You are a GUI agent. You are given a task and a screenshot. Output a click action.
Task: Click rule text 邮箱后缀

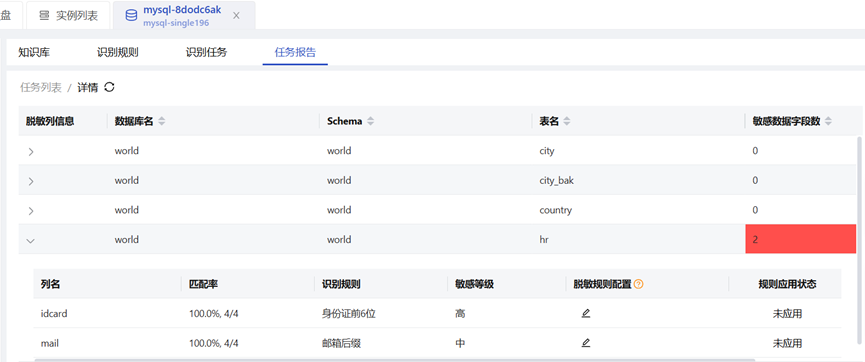tap(341, 343)
